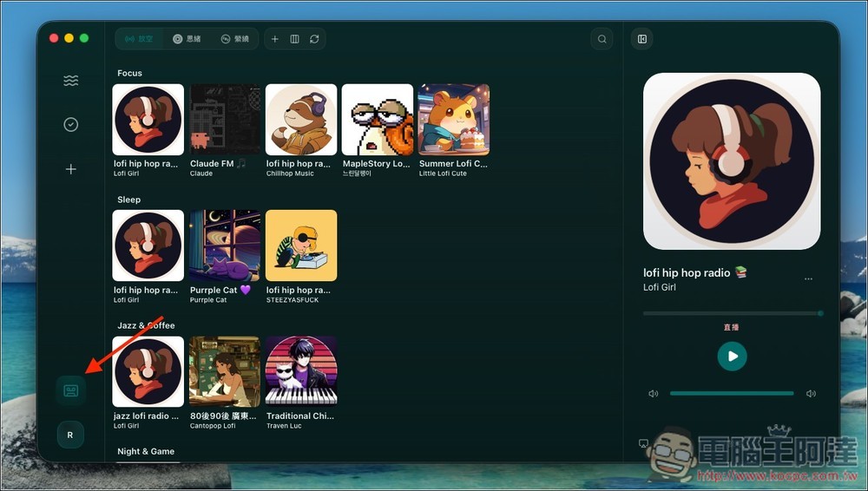This screenshot has height=491, width=868.
Task: Select the jazz lofi radio station thumbnail
Action: pos(148,371)
